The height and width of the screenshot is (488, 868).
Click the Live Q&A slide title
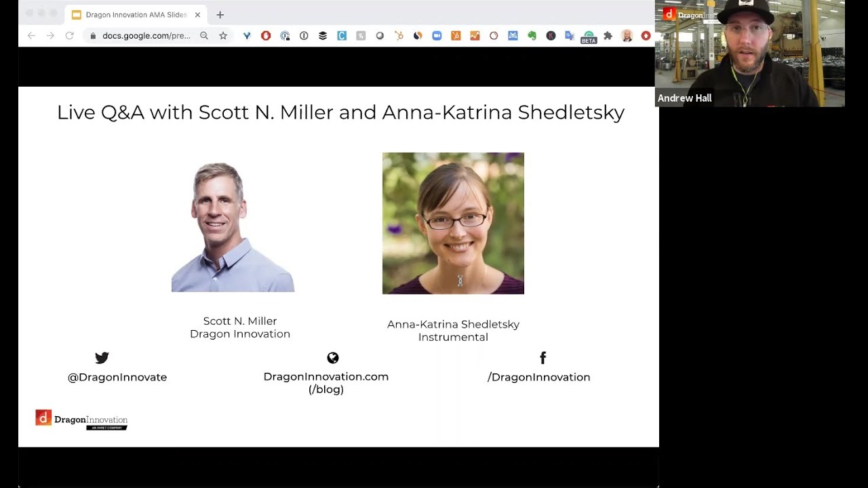(x=340, y=113)
